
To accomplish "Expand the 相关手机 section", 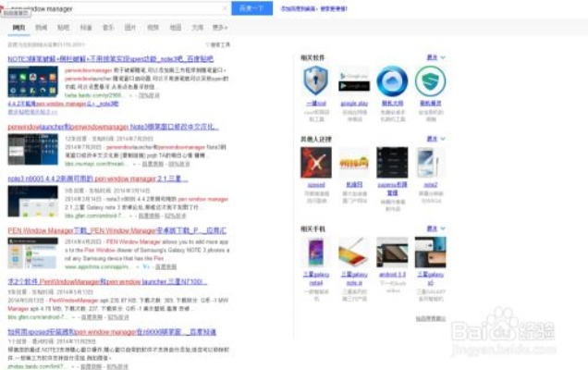I will [x=433, y=228].
